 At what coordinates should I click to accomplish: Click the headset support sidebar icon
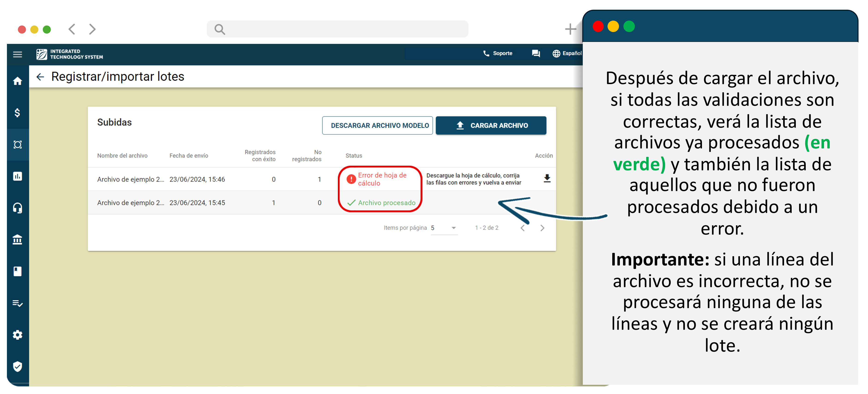pyautogui.click(x=18, y=208)
